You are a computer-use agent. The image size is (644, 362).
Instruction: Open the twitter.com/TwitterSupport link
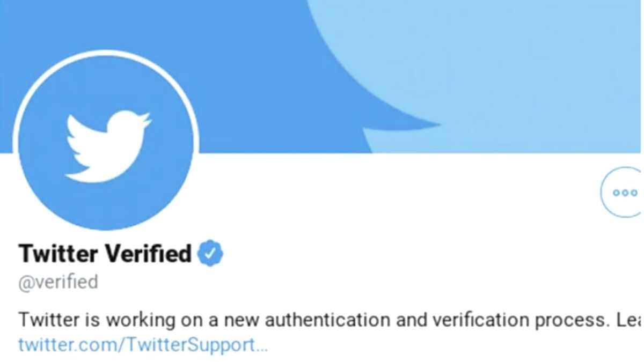pos(137,344)
